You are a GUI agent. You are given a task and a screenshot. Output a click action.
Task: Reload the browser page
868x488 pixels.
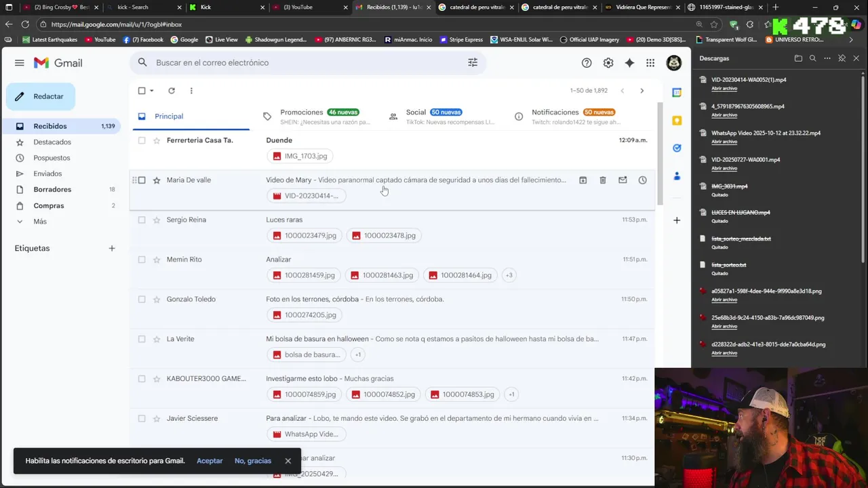tap(25, 24)
